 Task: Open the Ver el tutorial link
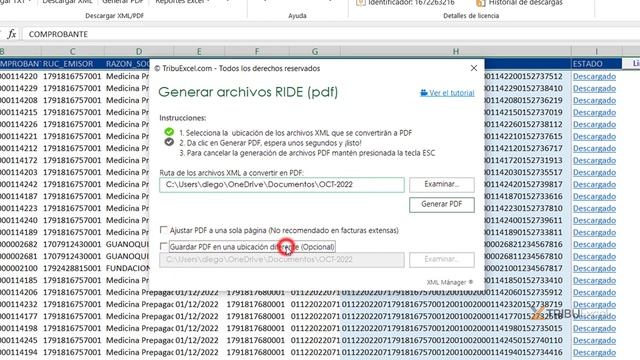coord(447,93)
